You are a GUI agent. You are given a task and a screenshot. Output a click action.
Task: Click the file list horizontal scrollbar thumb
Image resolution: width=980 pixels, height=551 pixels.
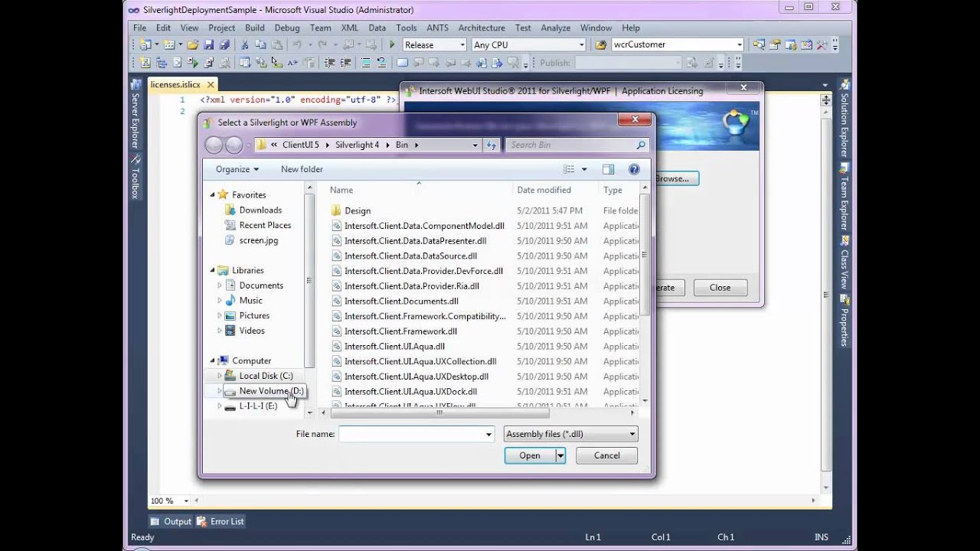[439, 412]
